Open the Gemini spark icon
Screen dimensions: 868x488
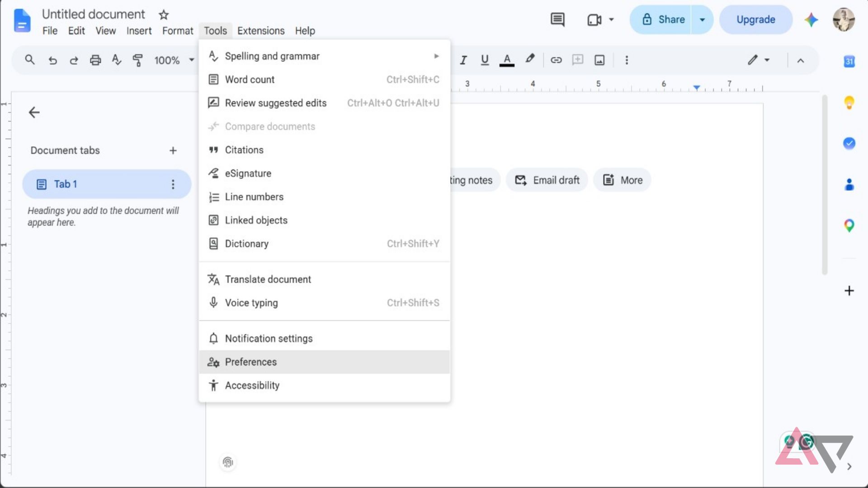tap(811, 20)
